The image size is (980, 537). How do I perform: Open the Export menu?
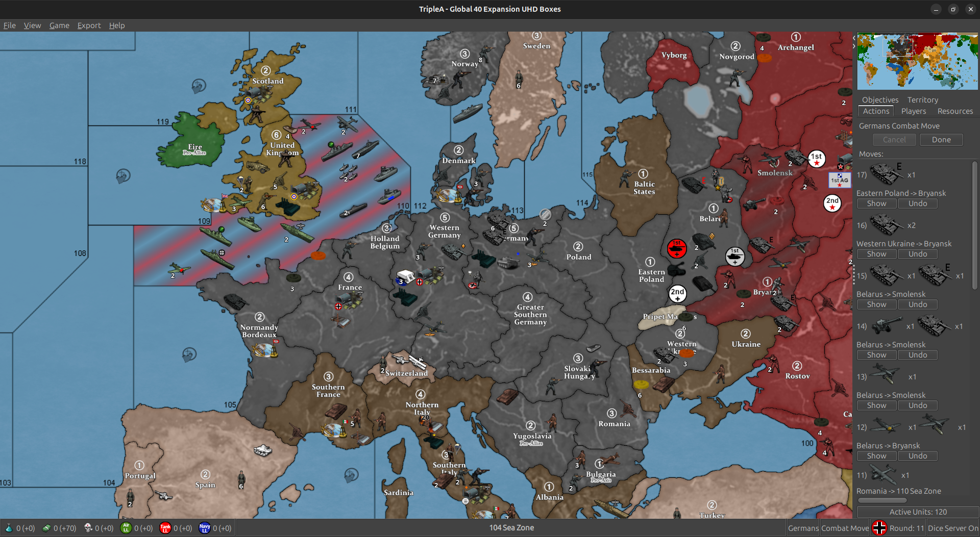click(x=89, y=25)
